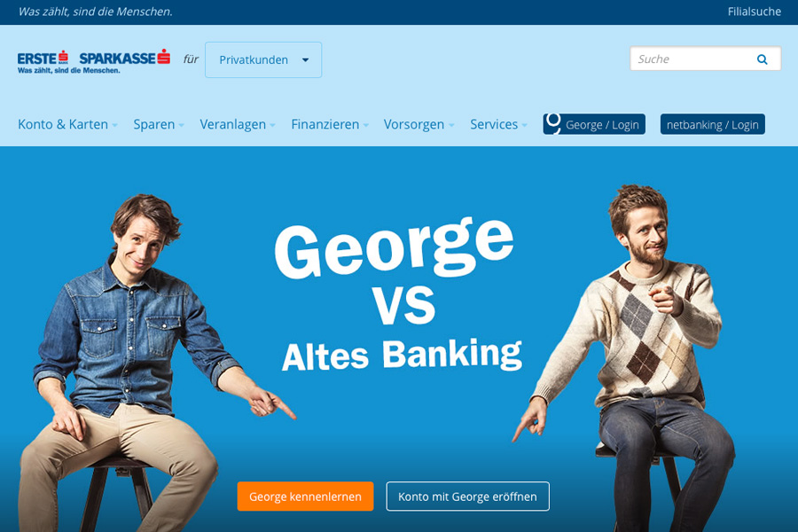
Task: Expand the Sparen menu arrow
Action: [181, 125]
